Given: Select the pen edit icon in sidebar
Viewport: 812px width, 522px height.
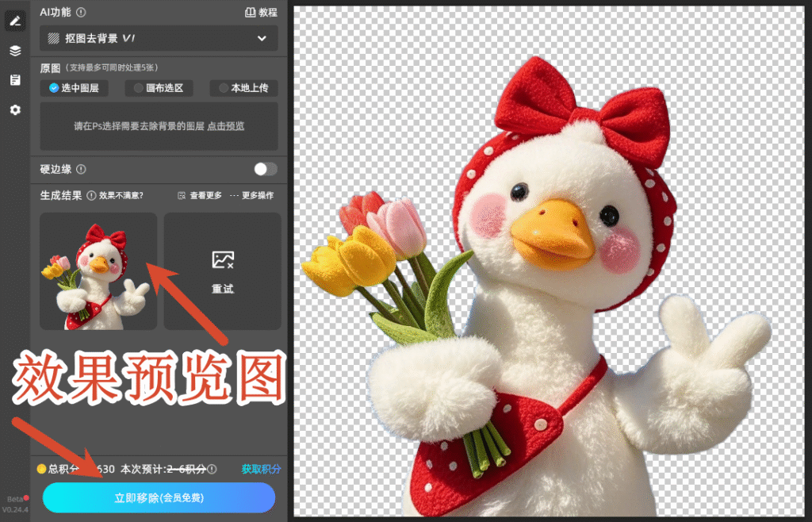Looking at the screenshot, I should (x=15, y=21).
